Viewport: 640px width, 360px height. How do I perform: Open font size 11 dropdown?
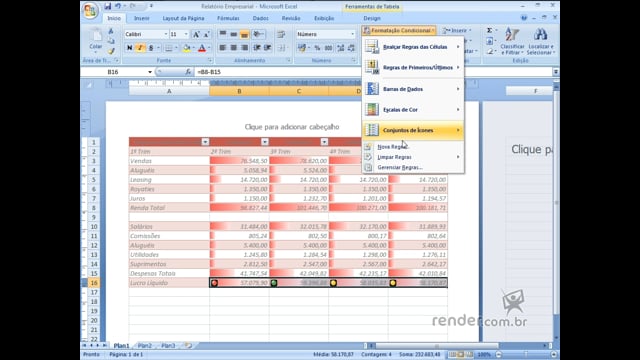(x=186, y=34)
